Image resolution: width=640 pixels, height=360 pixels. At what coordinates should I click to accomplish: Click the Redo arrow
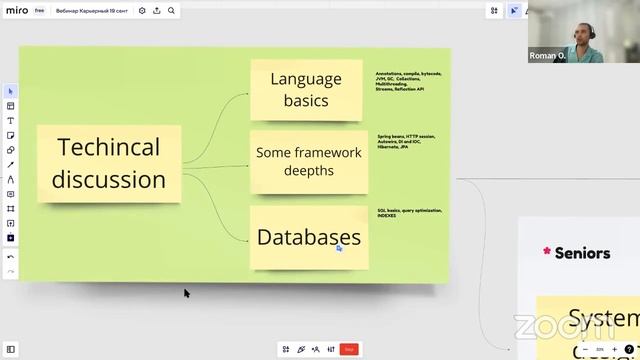click(11, 271)
